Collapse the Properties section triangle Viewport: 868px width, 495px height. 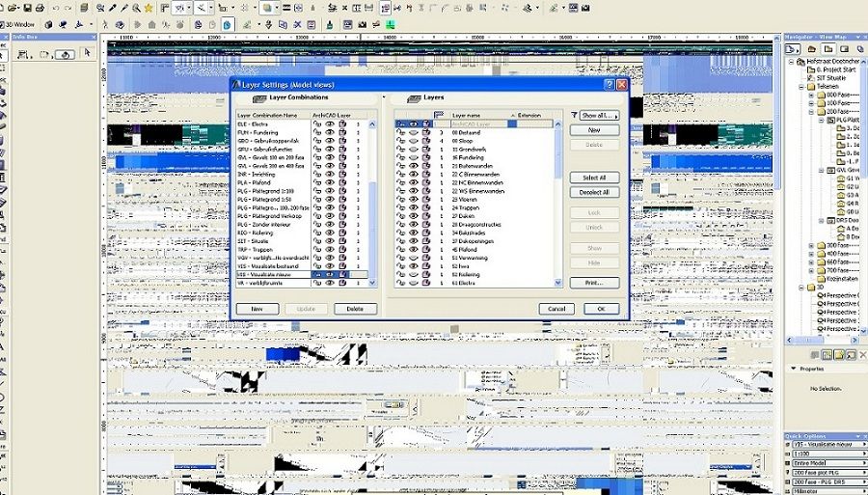coord(794,369)
